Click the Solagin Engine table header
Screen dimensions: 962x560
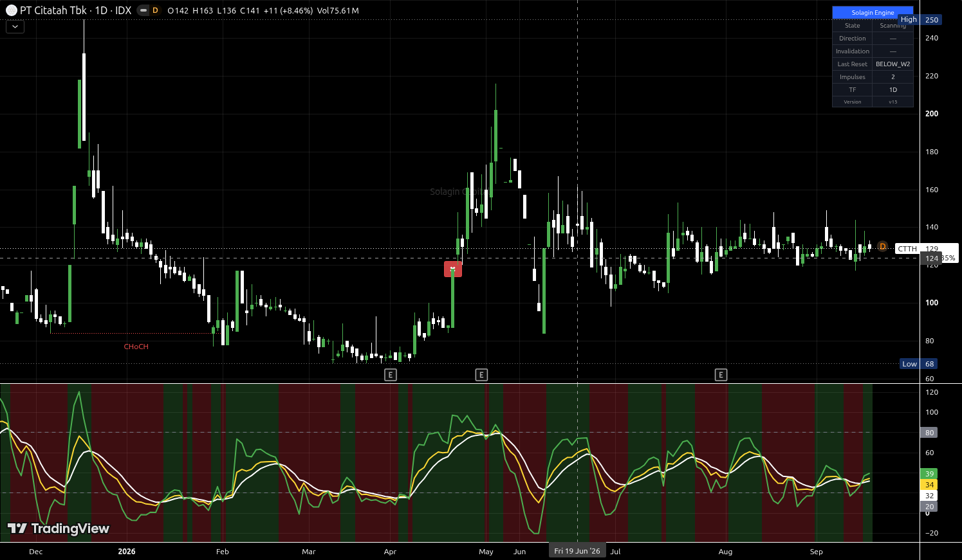tap(873, 13)
